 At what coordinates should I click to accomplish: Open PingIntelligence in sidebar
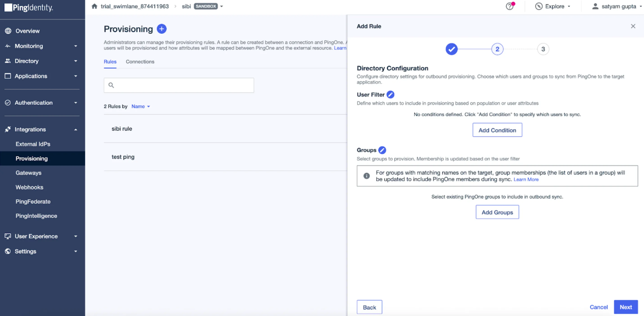click(36, 216)
